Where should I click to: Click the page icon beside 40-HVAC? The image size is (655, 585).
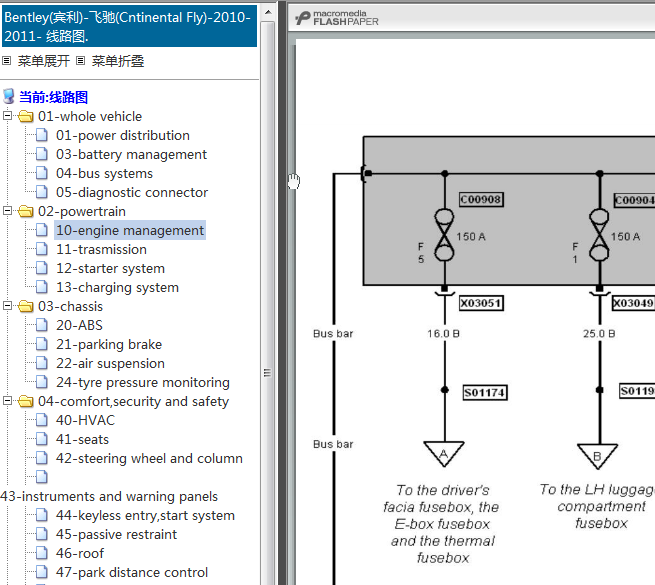(41, 420)
